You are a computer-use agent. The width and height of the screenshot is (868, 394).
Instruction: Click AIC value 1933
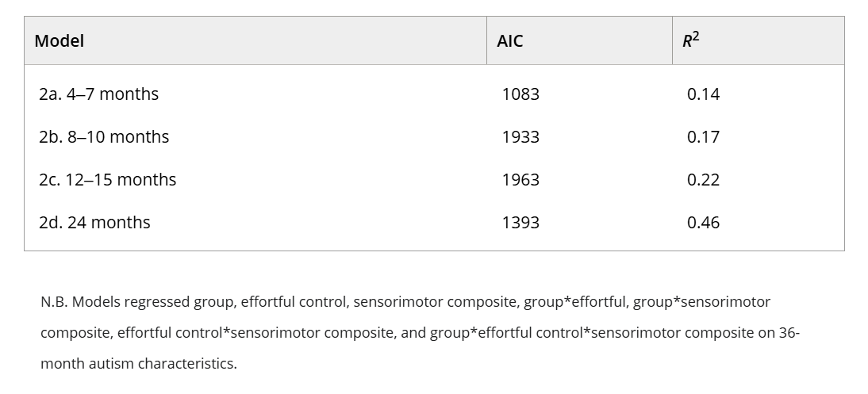520,136
